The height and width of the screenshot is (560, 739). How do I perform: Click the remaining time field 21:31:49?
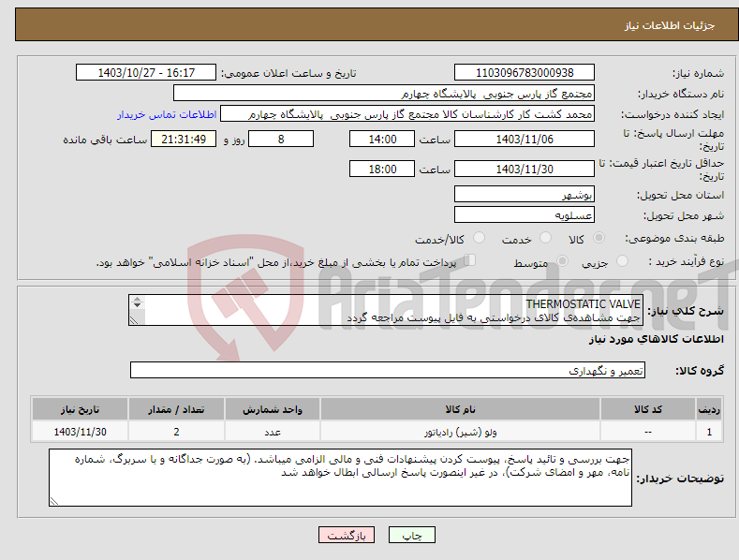[x=184, y=139]
